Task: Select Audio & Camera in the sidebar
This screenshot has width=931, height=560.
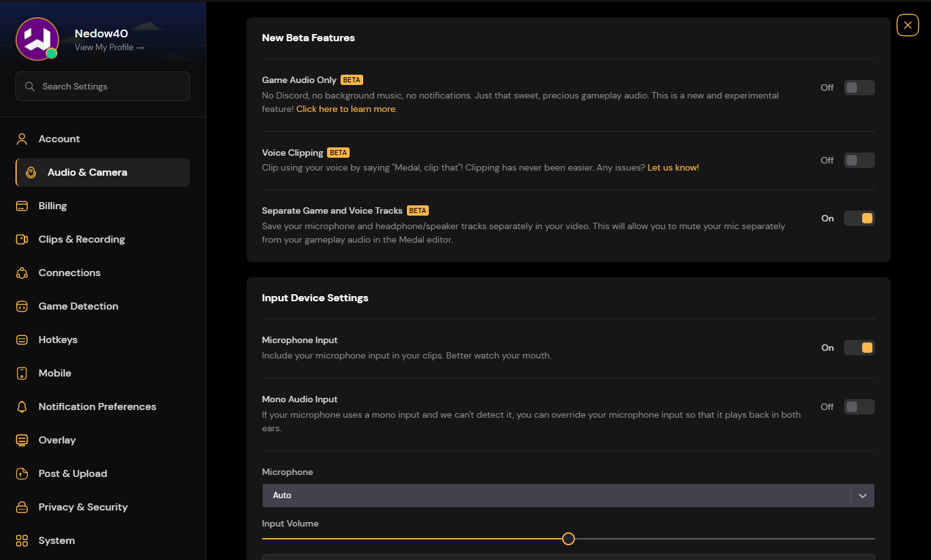Action: coord(103,173)
